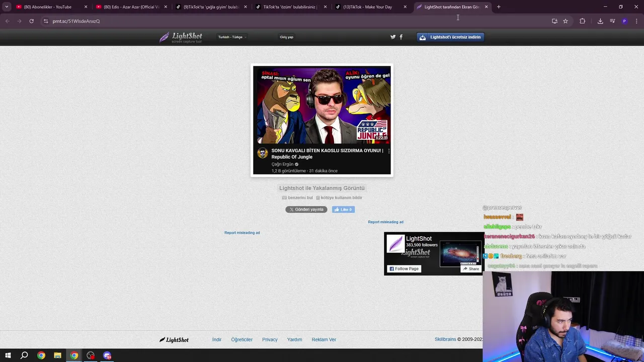The height and width of the screenshot is (362, 644).
Task: Open File Explorer from taskbar
Action: (x=57, y=355)
